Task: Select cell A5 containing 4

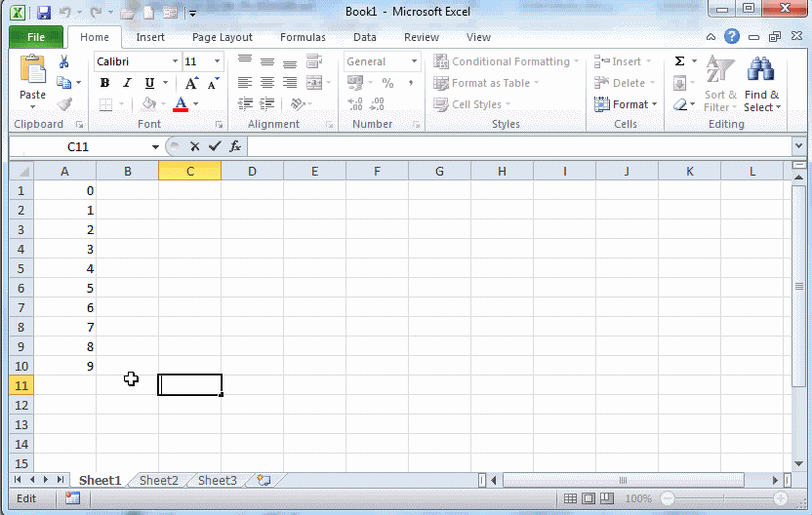Action: [x=65, y=268]
